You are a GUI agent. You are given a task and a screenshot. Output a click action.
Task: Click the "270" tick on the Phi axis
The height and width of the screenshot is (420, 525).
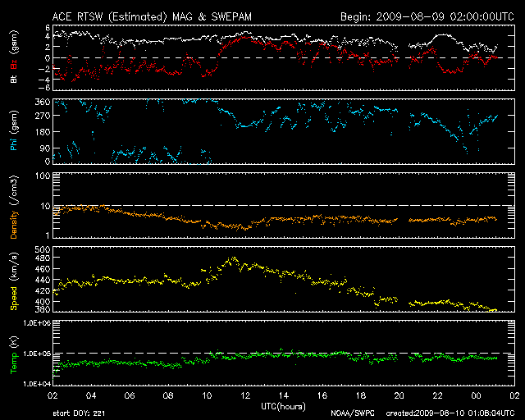point(43,116)
